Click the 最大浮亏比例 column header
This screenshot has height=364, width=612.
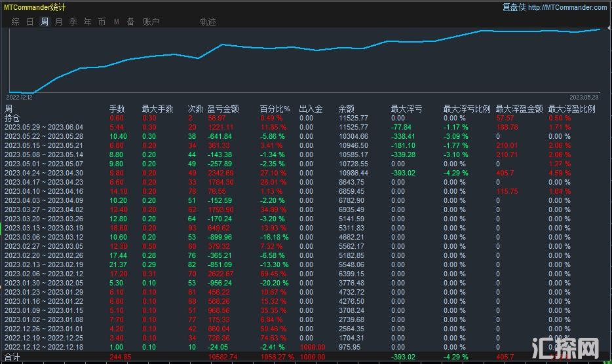(467, 109)
